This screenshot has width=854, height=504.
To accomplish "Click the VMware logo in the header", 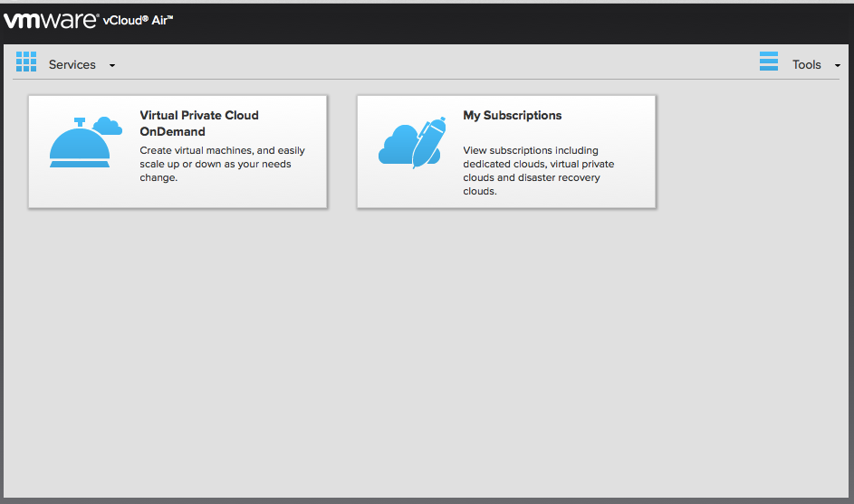I will pos(52,21).
